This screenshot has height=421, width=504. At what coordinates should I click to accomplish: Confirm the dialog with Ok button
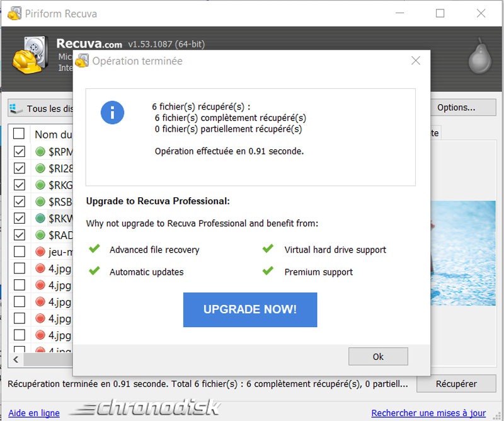pos(378,357)
